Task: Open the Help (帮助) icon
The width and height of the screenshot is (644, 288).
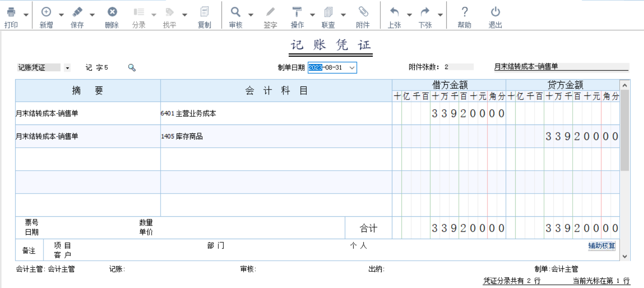Action: tap(465, 13)
